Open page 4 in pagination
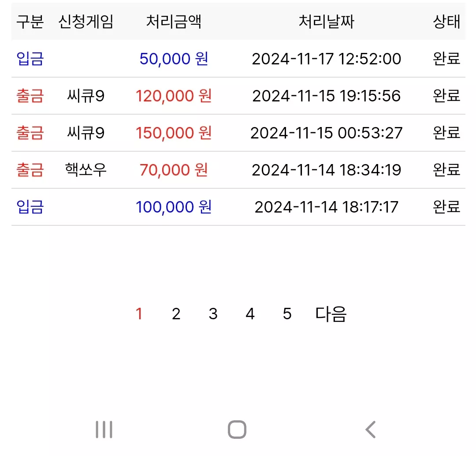Image resolution: width=476 pixels, height=456 pixels. pos(250,314)
